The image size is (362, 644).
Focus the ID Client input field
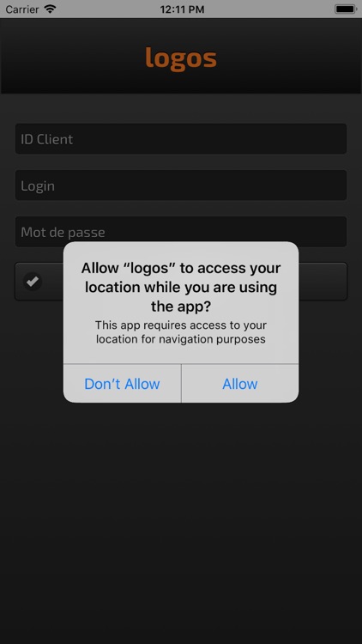pyautogui.click(x=181, y=139)
